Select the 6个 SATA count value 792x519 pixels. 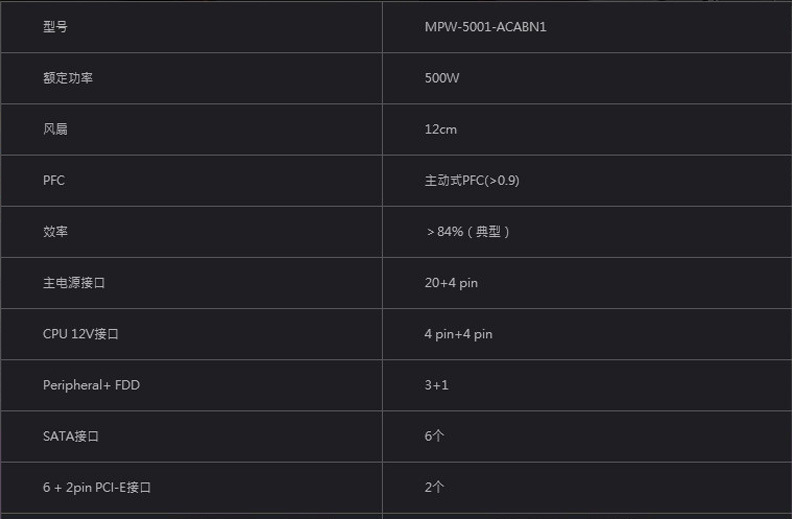tap(434, 436)
